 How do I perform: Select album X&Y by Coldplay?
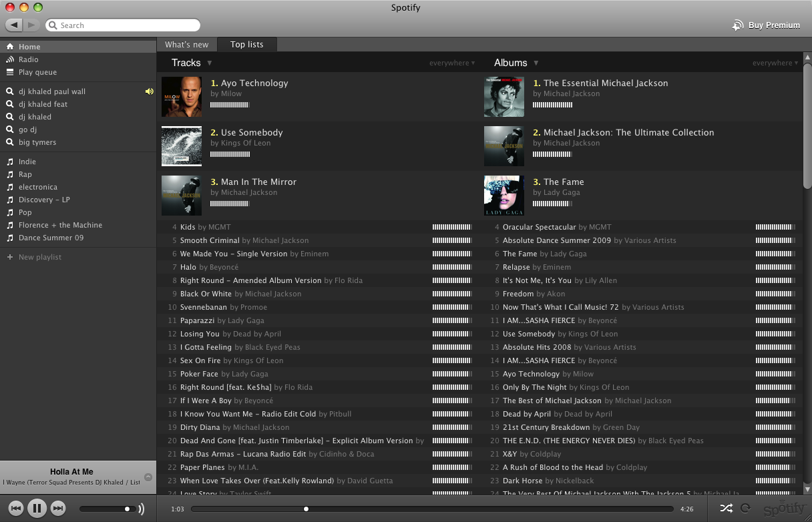pyautogui.click(x=641, y=454)
